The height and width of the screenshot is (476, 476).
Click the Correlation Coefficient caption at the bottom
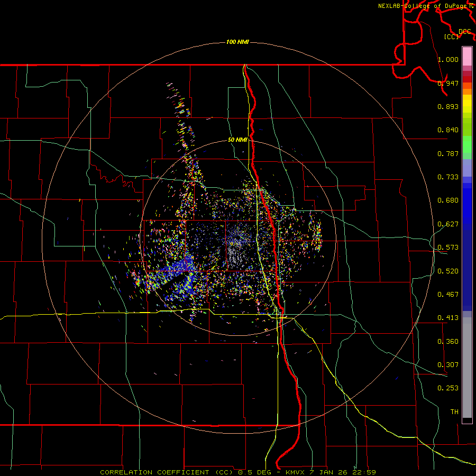238,472
